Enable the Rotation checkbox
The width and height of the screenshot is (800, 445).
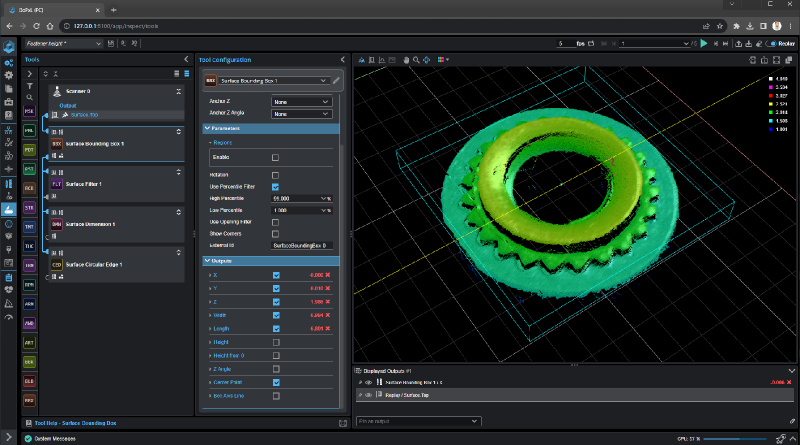click(275, 175)
